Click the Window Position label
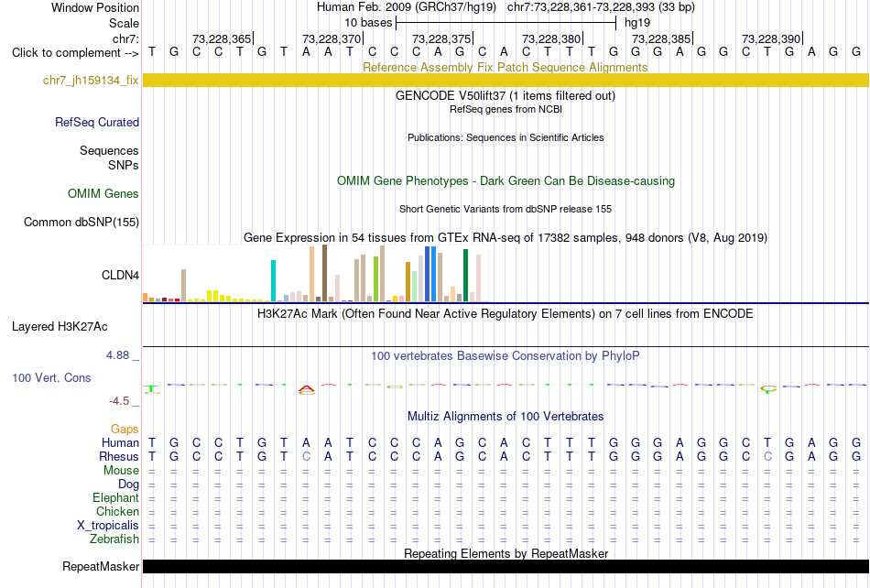 tap(95, 7)
